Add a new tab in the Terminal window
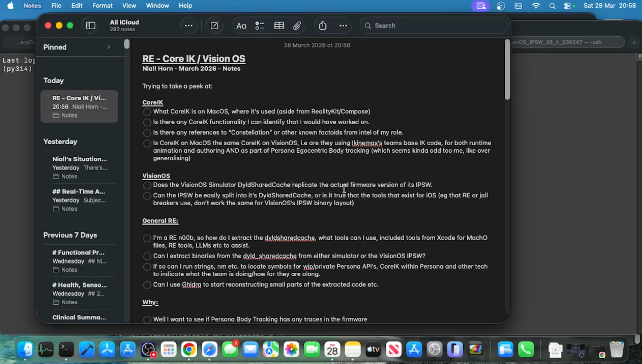Screen dimensions: 642x364 tap(634, 42)
